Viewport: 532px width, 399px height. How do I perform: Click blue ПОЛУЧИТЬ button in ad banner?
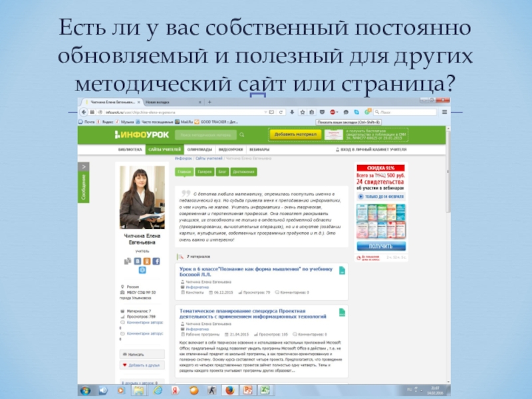pos(381,246)
